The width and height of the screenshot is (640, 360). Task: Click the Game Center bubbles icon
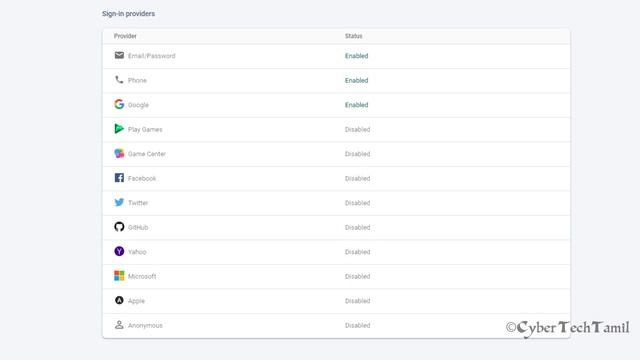click(119, 153)
